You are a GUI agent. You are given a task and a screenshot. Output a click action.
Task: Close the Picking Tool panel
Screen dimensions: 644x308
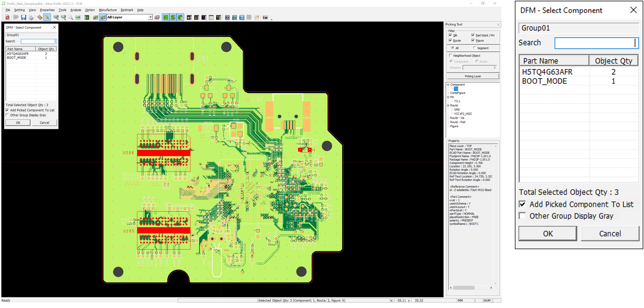point(498,24)
